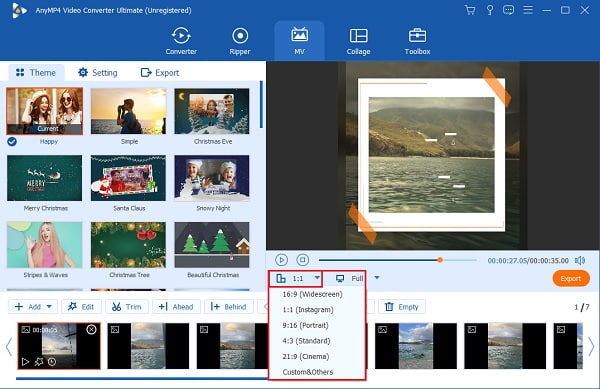Image resolution: width=600 pixels, height=389 pixels.
Task: Select the sixth timeline clip thumbnail
Action: click(x=505, y=346)
